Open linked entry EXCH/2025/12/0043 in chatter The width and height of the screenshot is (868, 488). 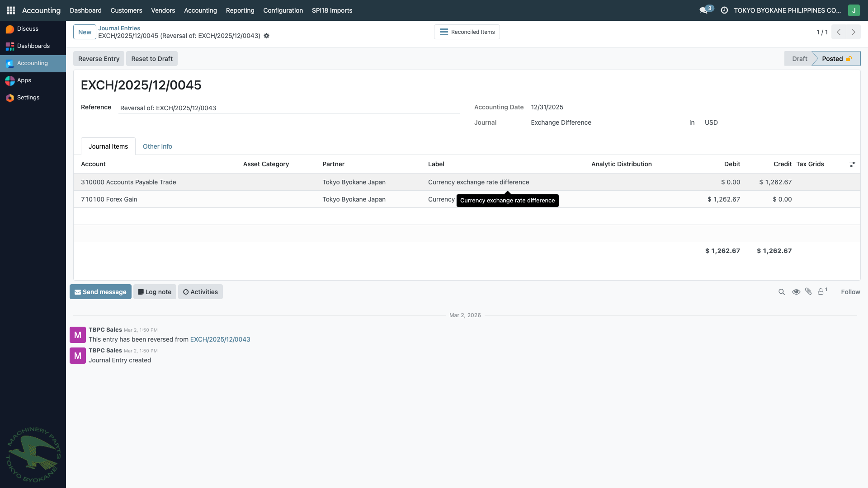click(220, 339)
